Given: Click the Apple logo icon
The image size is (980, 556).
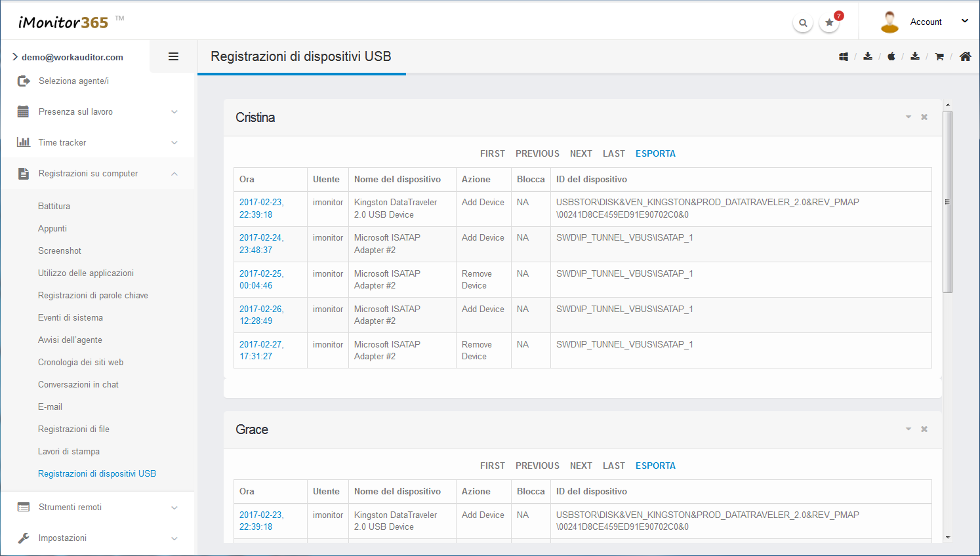Looking at the screenshot, I should coord(891,57).
